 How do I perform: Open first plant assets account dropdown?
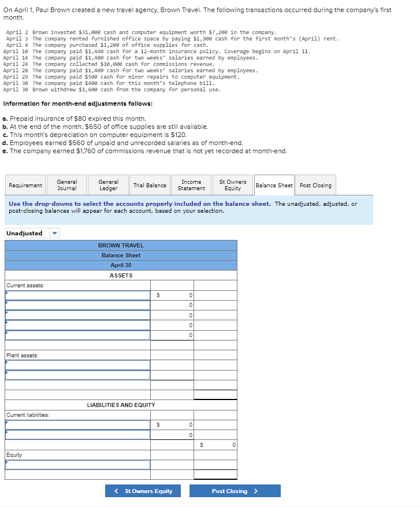[x=77, y=365]
